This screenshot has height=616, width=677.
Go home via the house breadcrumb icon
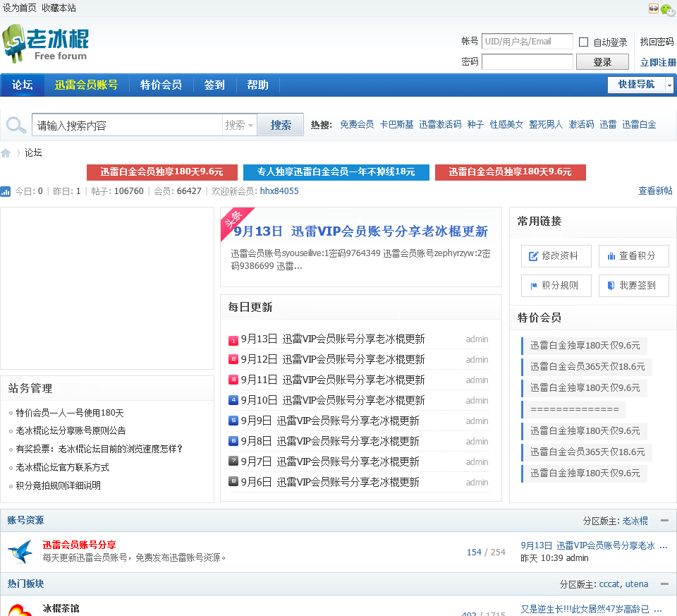click(6, 153)
